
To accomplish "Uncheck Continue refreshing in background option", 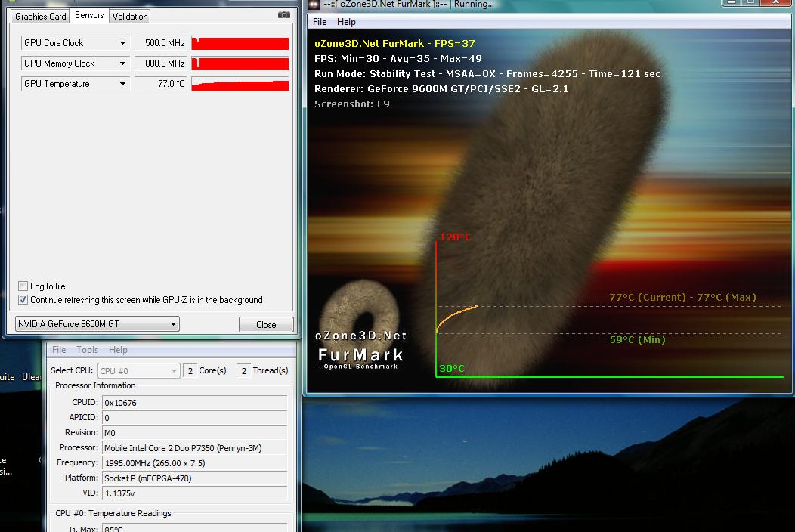I will click(x=23, y=300).
